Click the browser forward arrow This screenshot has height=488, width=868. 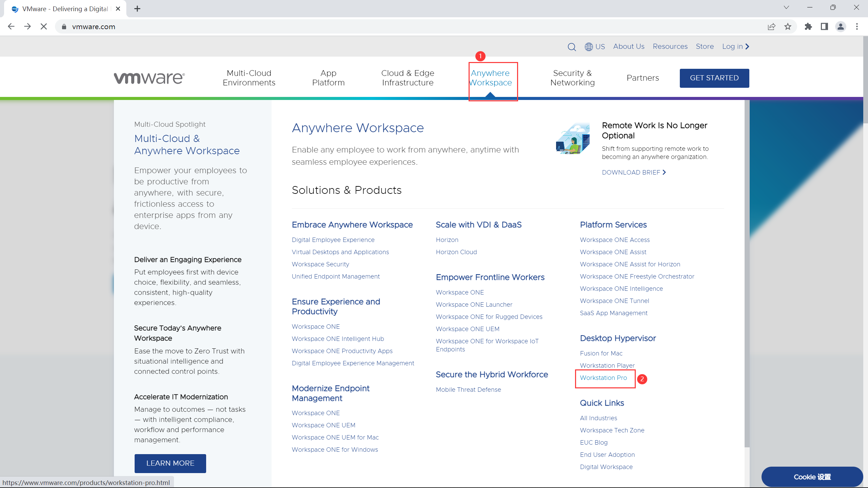click(27, 26)
